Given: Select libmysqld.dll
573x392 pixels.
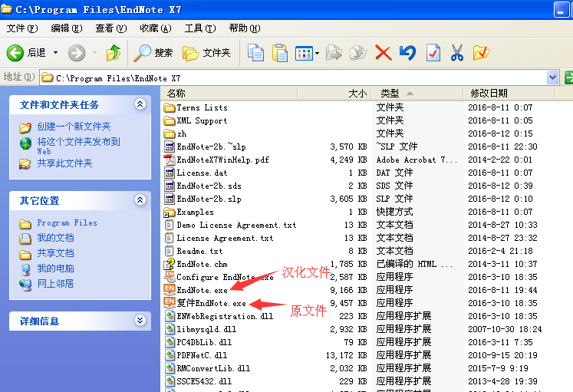Looking at the screenshot, I should 206,329.
